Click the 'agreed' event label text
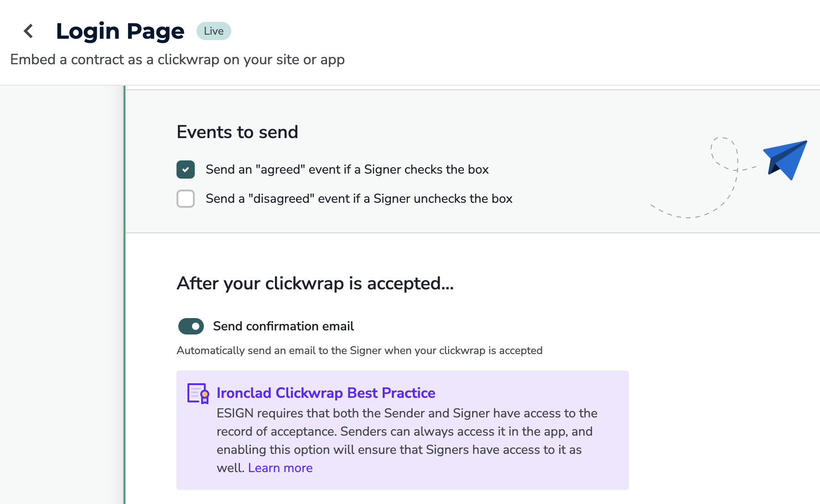The image size is (820, 504). tap(347, 169)
